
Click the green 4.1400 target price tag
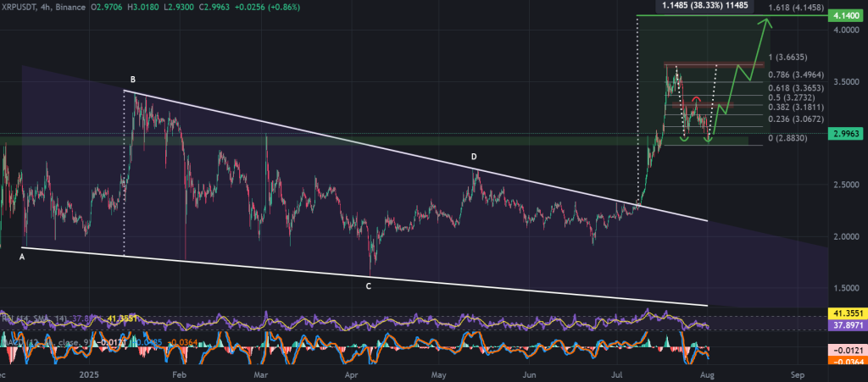[x=847, y=18]
